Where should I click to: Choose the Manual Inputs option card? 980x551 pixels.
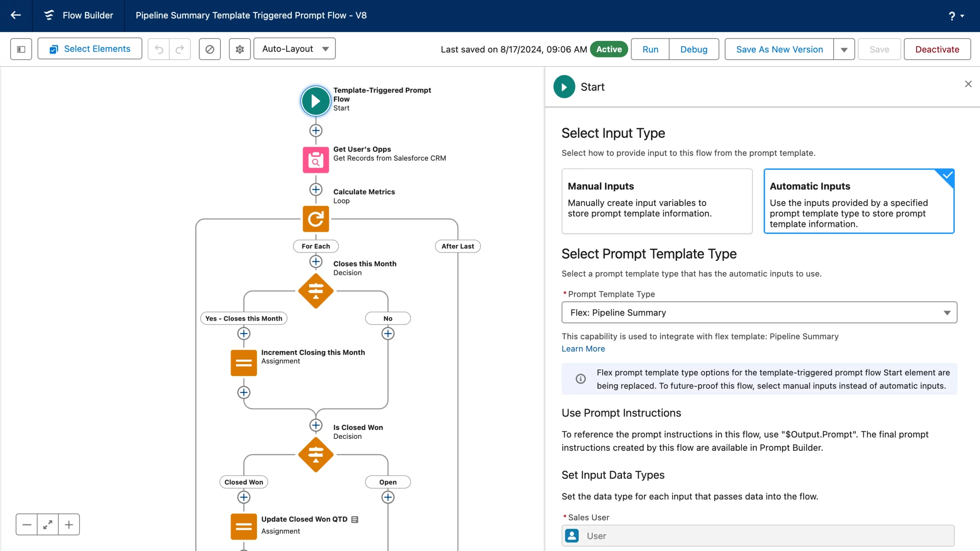657,201
